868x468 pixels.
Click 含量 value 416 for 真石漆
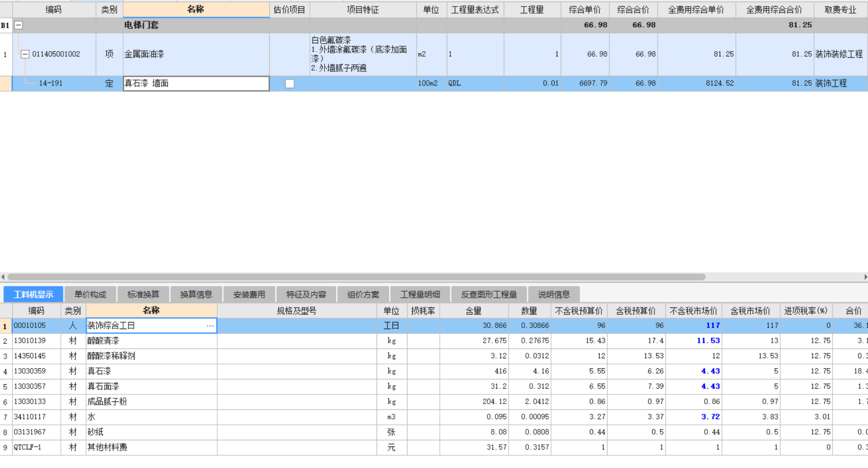(474, 371)
